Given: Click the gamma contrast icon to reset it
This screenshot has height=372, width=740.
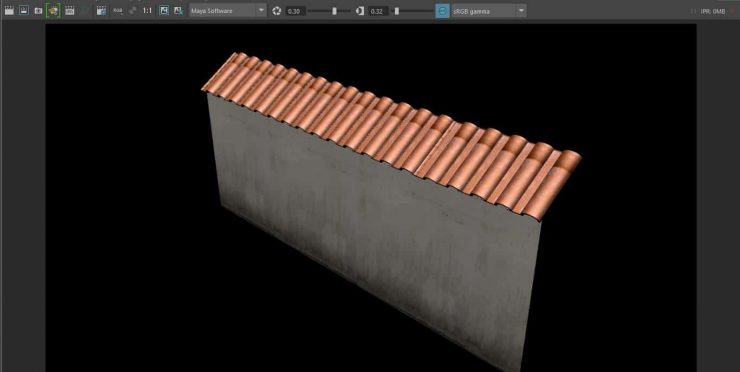Looking at the screenshot, I should 360,11.
